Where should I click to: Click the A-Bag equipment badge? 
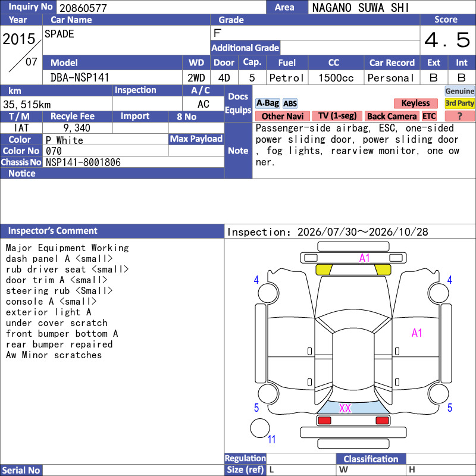click(x=267, y=103)
